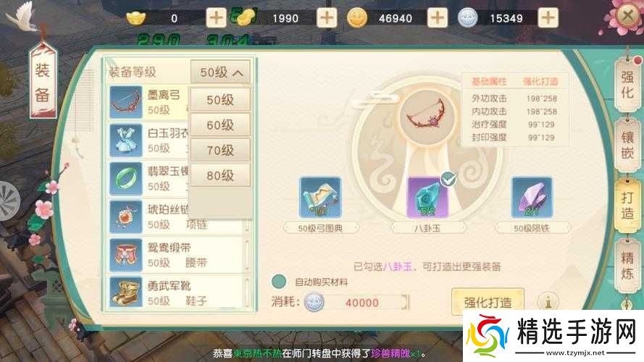The image size is (644, 362).
Task: Click the 强化打造 button
Action: (488, 302)
